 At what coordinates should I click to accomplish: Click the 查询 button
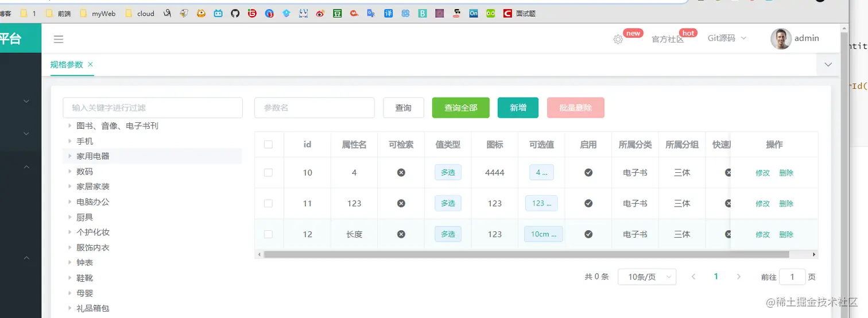[x=404, y=108]
